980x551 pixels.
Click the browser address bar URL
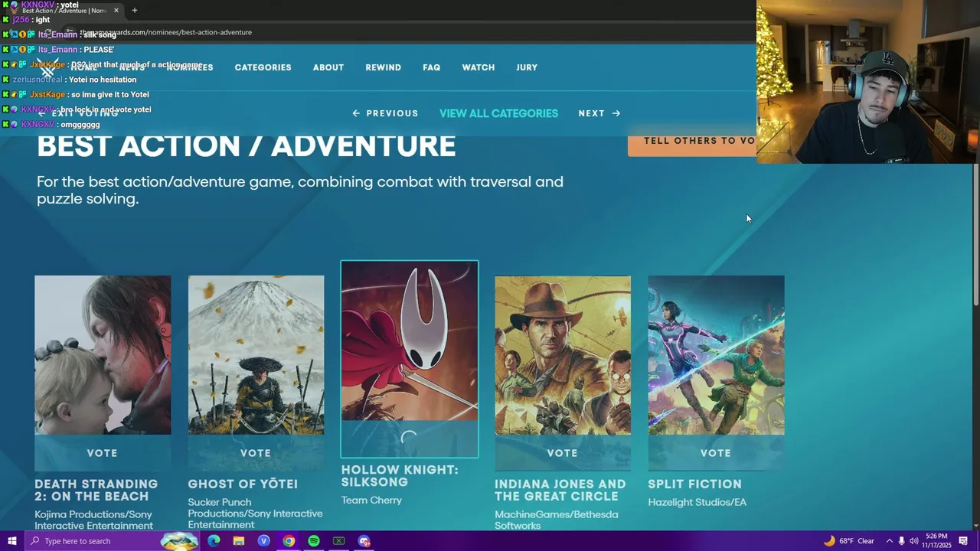click(x=165, y=32)
